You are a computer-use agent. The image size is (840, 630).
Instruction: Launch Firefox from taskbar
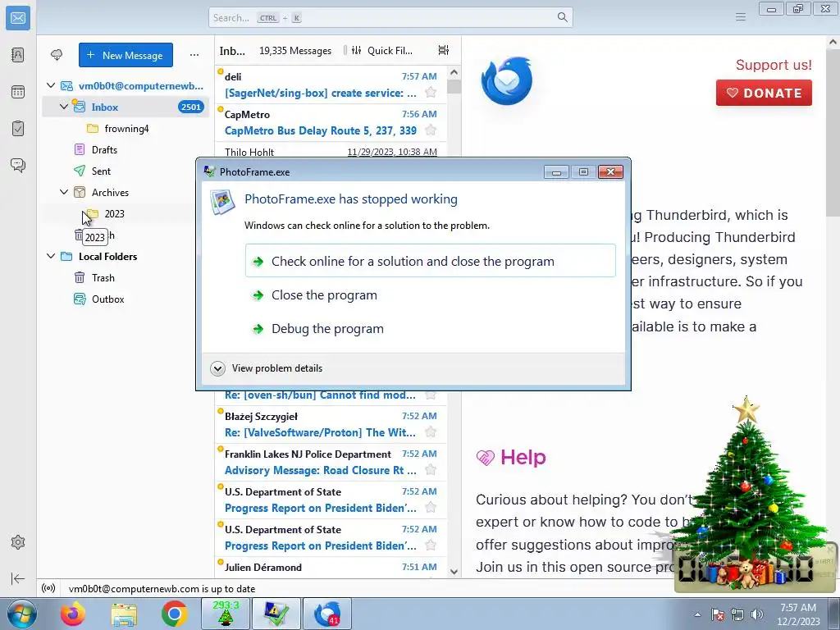point(72,614)
